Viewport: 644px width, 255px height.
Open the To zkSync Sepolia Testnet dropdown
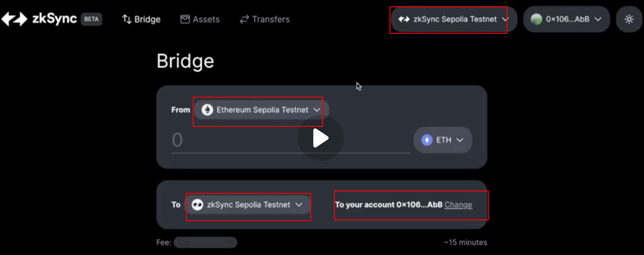click(248, 205)
